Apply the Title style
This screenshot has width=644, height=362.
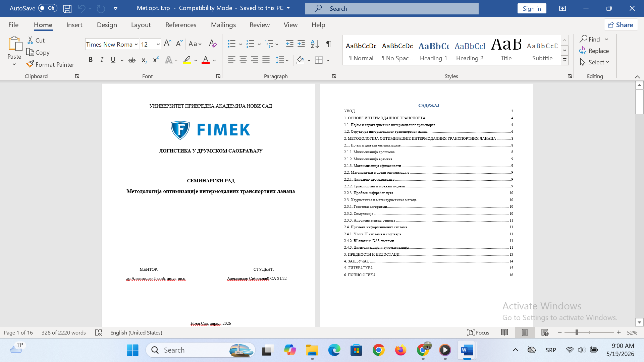point(506,50)
